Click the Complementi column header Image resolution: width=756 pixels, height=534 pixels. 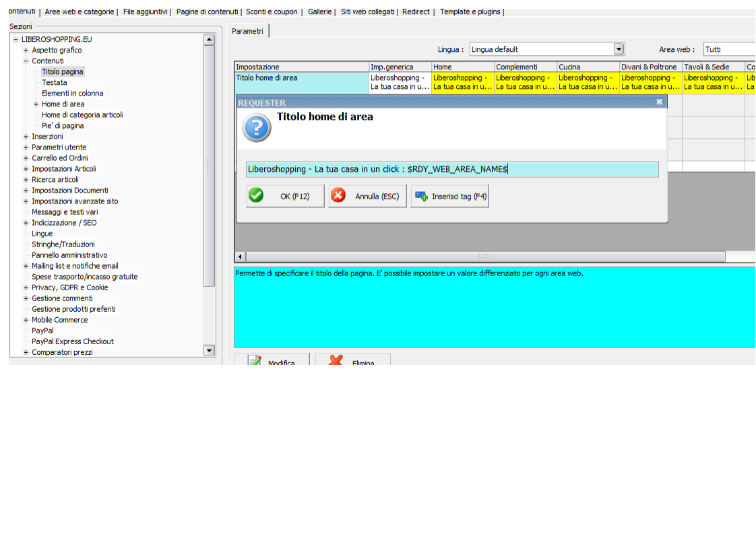tap(525, 67)
